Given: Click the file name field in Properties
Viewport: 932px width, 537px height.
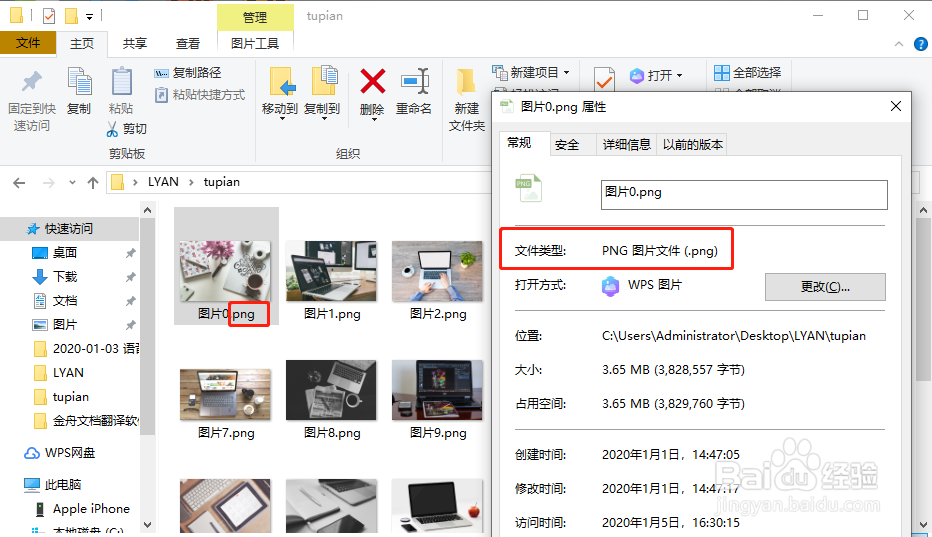Looking at the screenshot, I should [744, 195].
